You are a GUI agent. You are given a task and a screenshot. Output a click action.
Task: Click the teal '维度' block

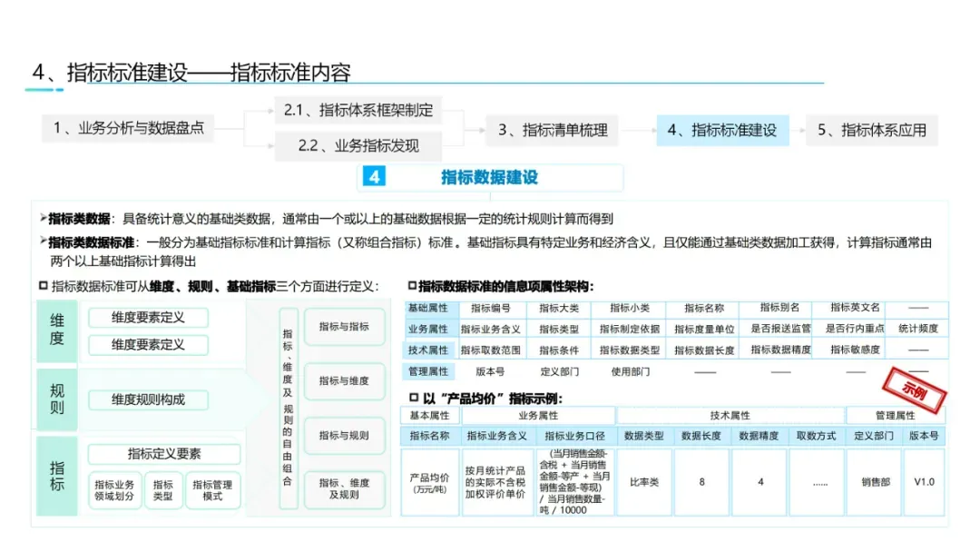click(57, 330)
